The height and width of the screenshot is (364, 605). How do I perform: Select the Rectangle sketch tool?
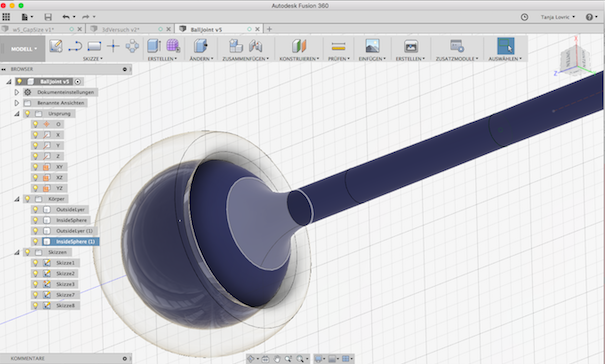[x=94, y=46]
